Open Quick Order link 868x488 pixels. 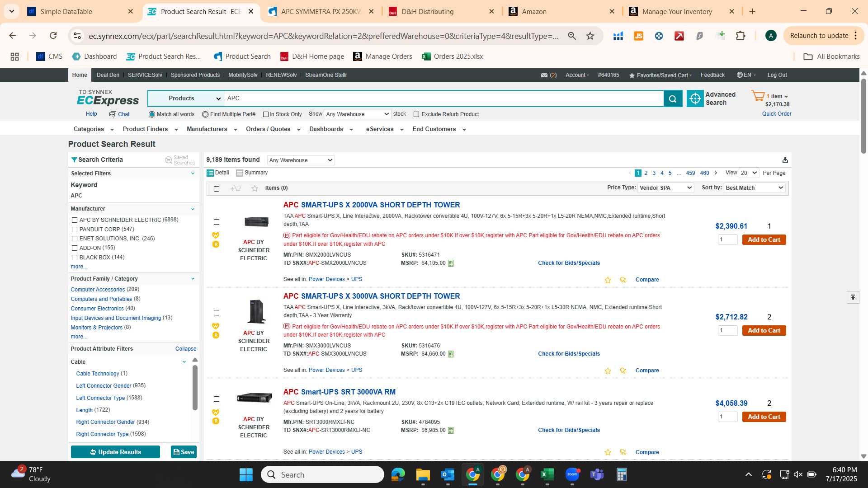pos(777,114)
